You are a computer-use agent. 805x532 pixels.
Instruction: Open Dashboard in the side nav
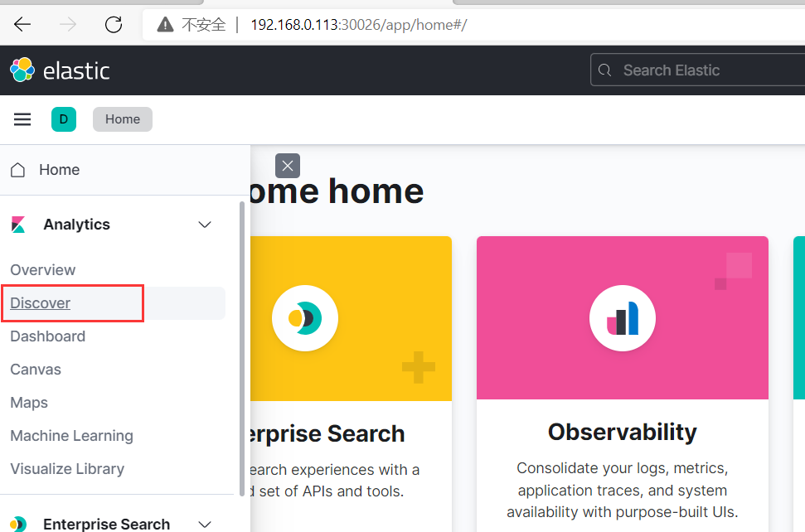pos(48,336)
